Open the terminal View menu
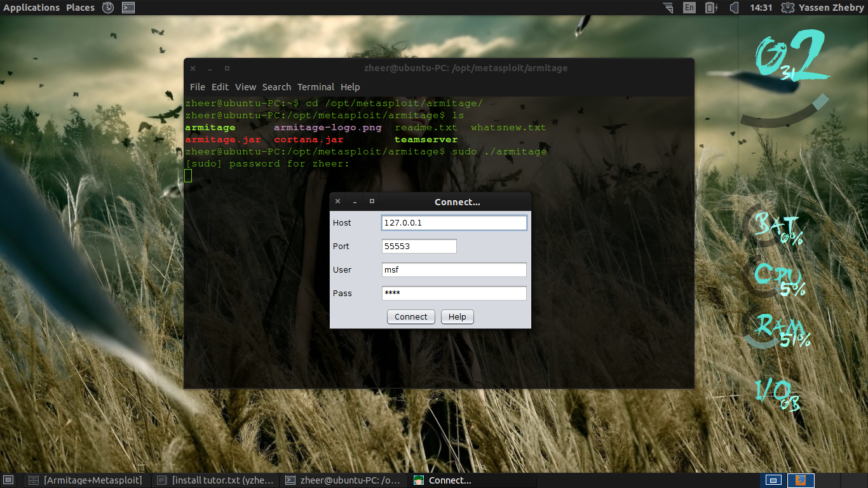 click(x=245, y=87)
